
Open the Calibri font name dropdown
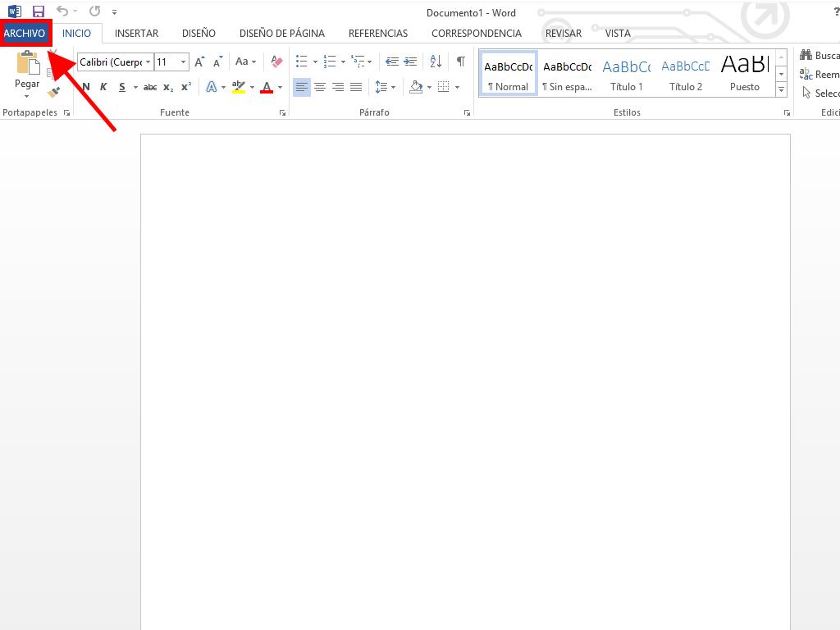click(148, 62)
